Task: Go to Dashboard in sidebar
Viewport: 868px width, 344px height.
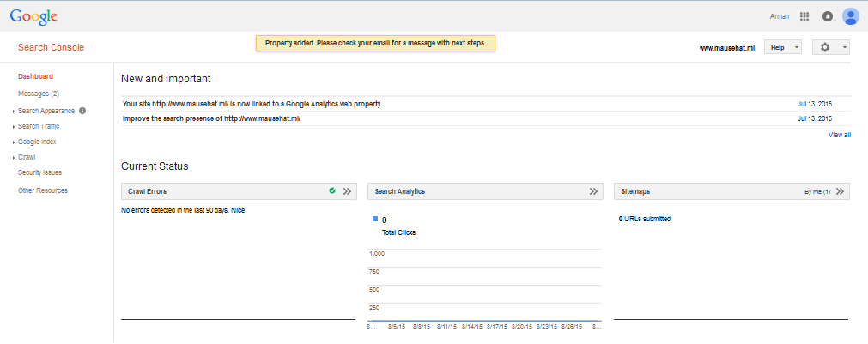Action: [x=35, y=76]
